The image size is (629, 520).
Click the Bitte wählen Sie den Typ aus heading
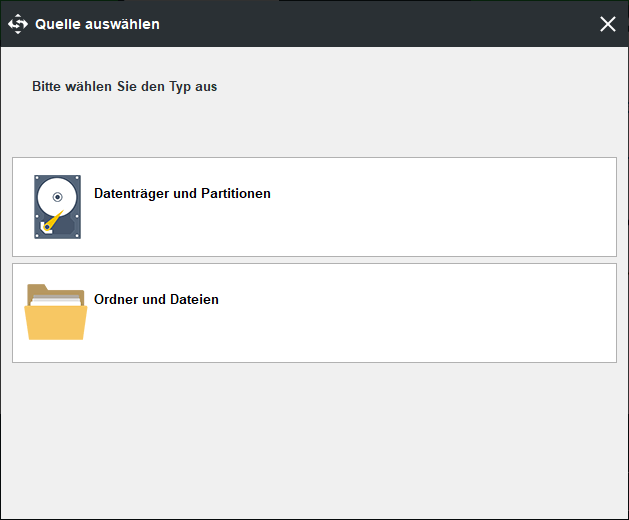point(125,87)
